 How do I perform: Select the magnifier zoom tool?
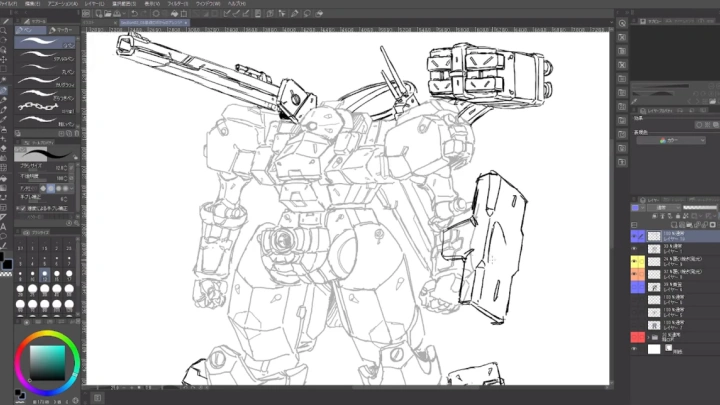pyautogui.click(x=5, y=29)
